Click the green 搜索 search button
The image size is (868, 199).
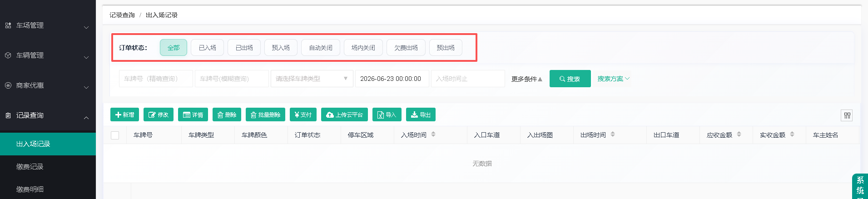[x=570, y=79]
